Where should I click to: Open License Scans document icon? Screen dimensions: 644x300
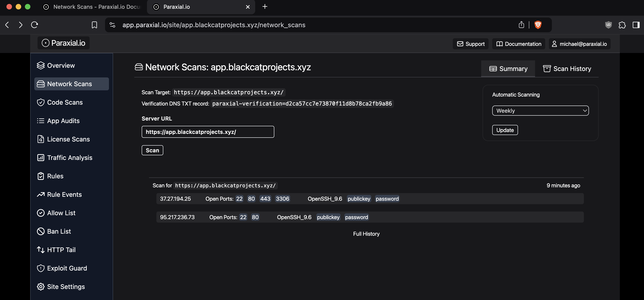[x=41, y=139]
